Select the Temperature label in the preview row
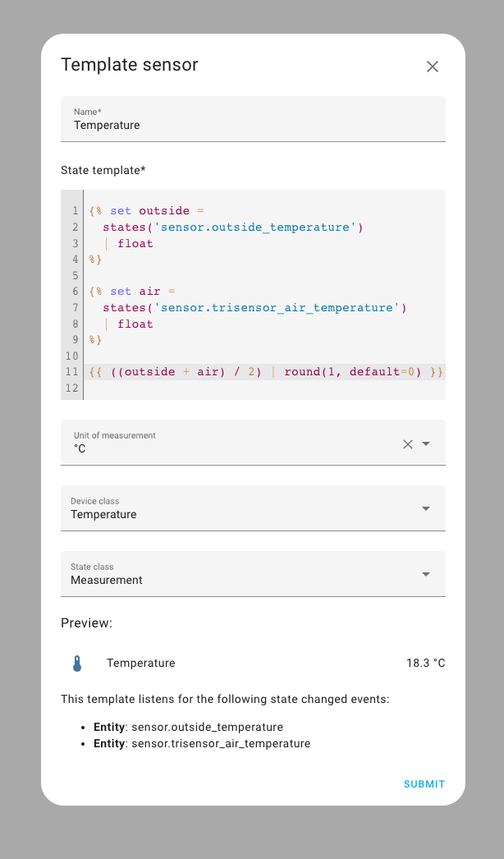Viewport: 504px width, 859px height. [x=140, y=663]
